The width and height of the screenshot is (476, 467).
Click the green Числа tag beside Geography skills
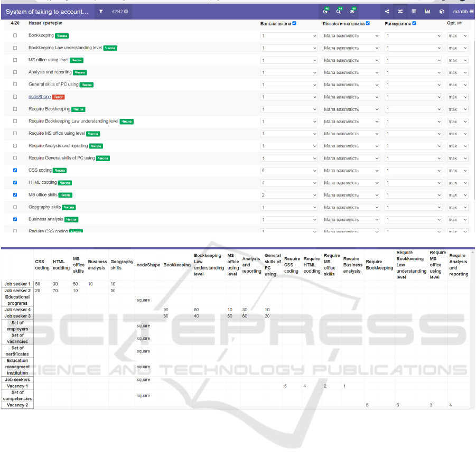pos(69,208)
